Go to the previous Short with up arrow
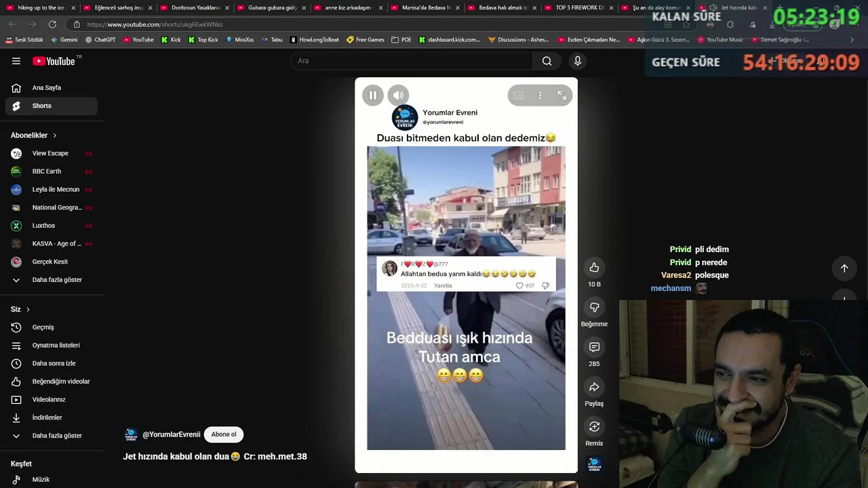This screenshot has height=488, width=868. point(844,268)
